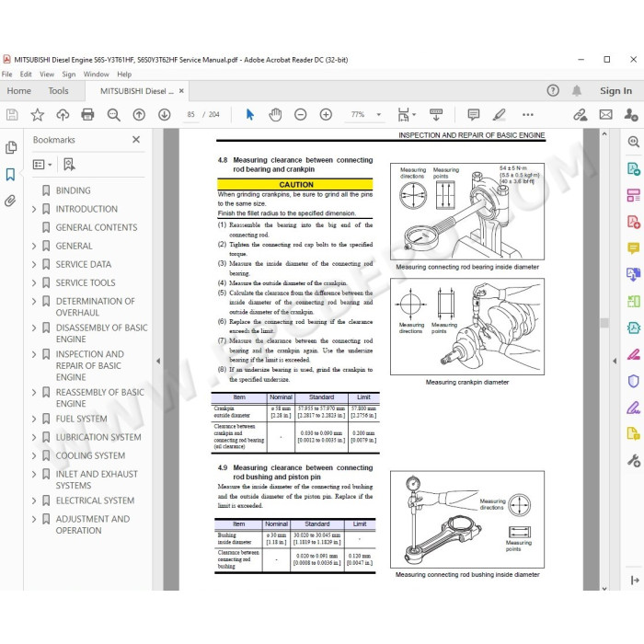Jump to ADJUSTMENT AND OPERATION bookmark

click(x=93, y=525)
